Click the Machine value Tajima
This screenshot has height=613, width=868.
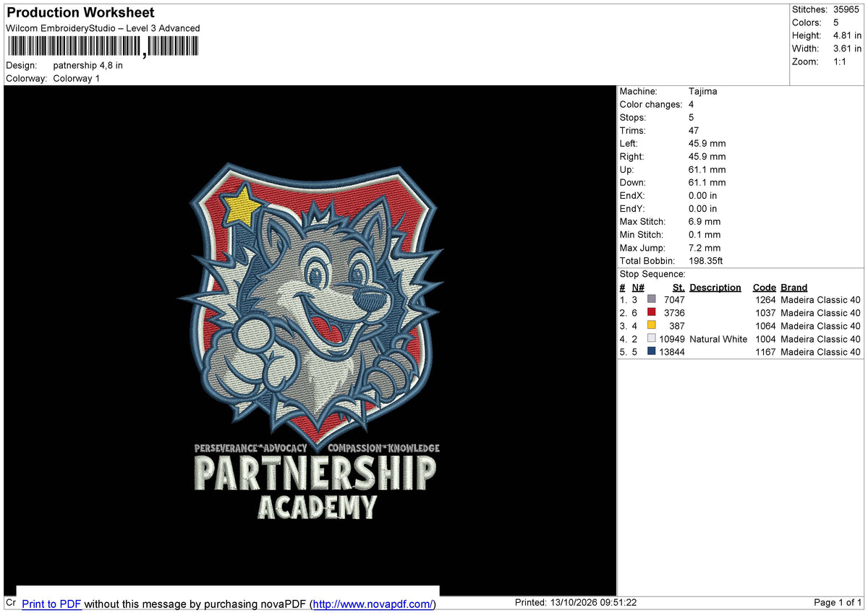click(x=703, y=91)
